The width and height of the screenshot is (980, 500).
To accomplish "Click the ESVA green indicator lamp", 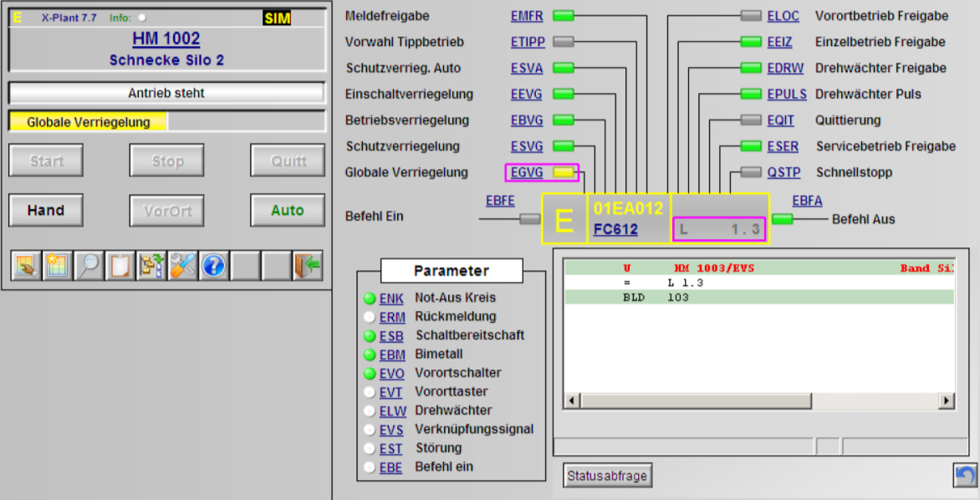I will click(x=564, y=68).
